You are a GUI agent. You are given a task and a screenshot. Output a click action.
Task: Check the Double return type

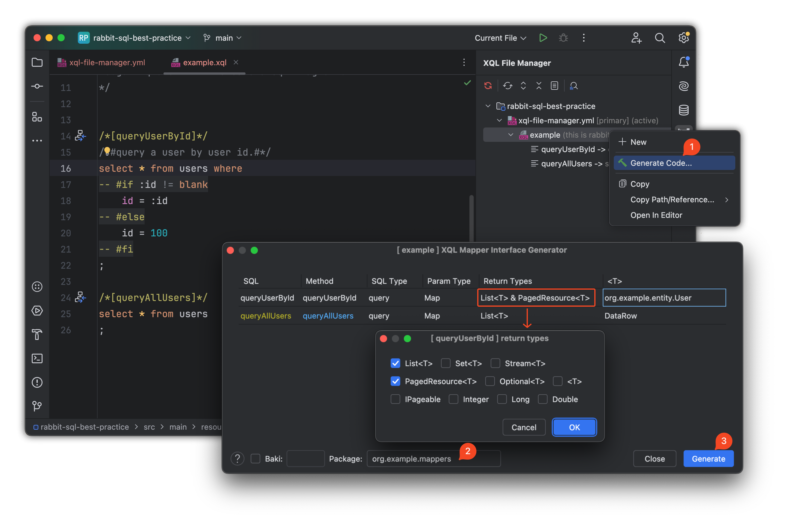point(543,399)
